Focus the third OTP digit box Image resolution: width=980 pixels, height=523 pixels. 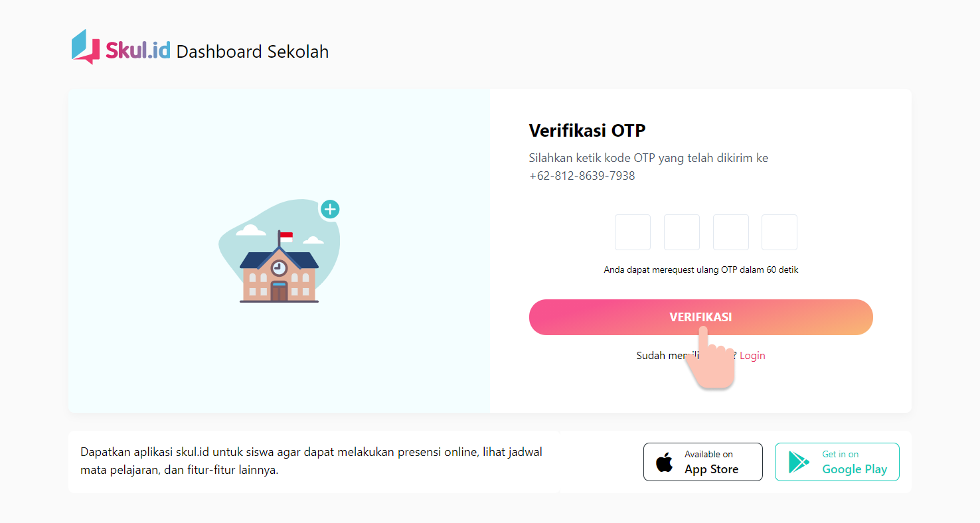pyautogui.click(x=731, y=232)
